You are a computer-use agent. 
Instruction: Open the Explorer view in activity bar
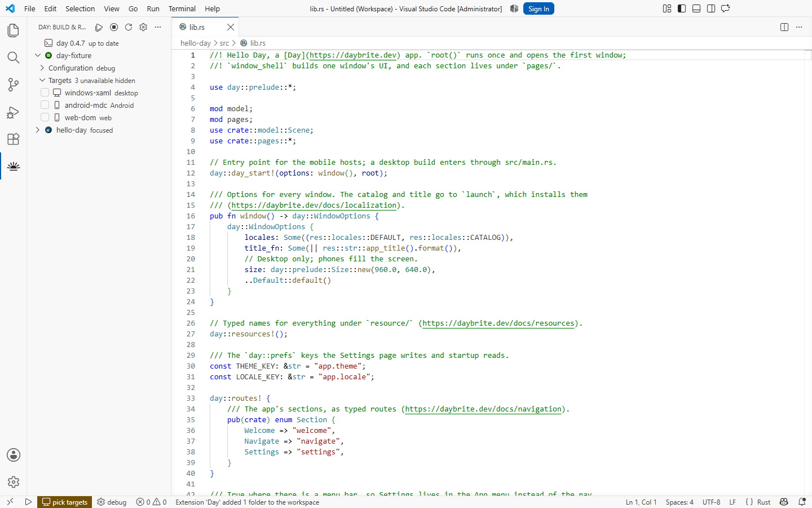coord(14,30)
